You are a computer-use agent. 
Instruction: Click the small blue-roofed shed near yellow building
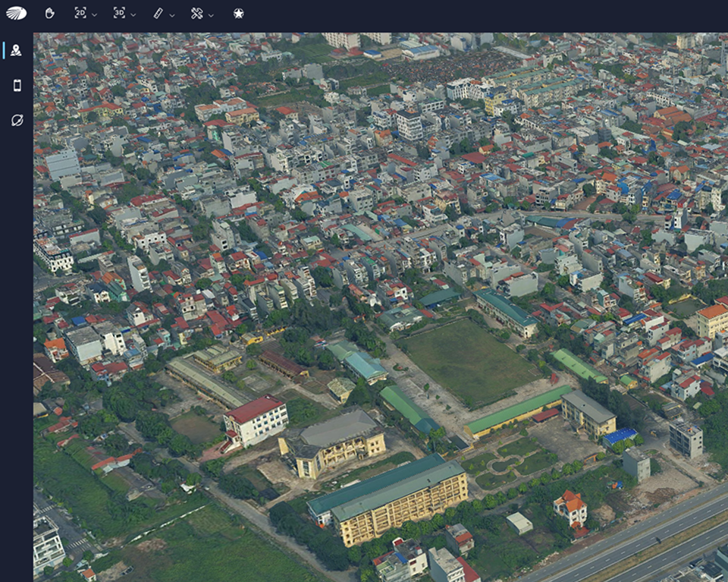click(x=619, y=436)
